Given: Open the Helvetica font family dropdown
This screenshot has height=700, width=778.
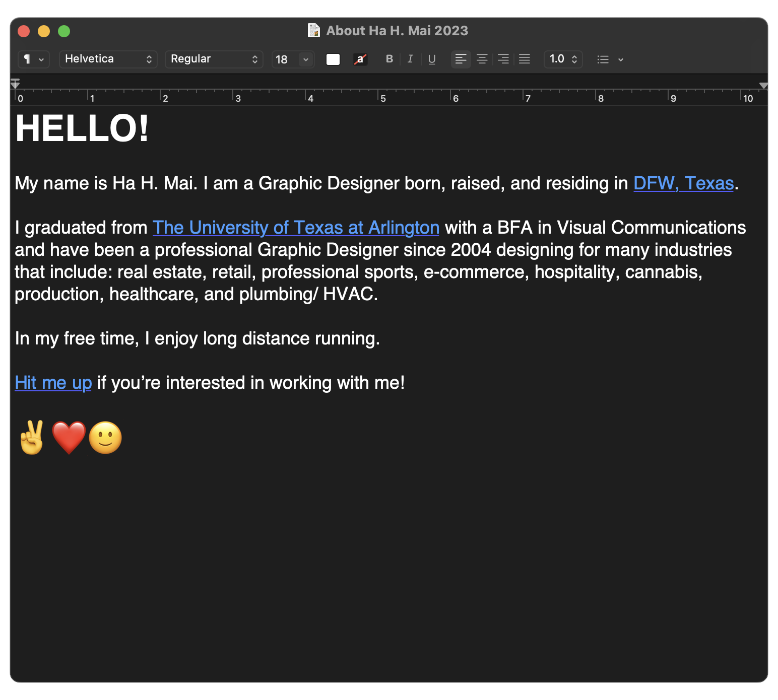Looking at the screenshot, I should (x=108, y=59).
